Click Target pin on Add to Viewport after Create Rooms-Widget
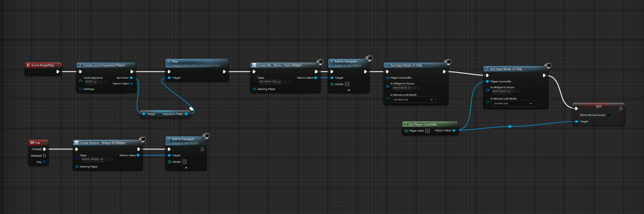The height and width of the screenshot is (214, 644). pyautogui.click(x=169, y=156)
